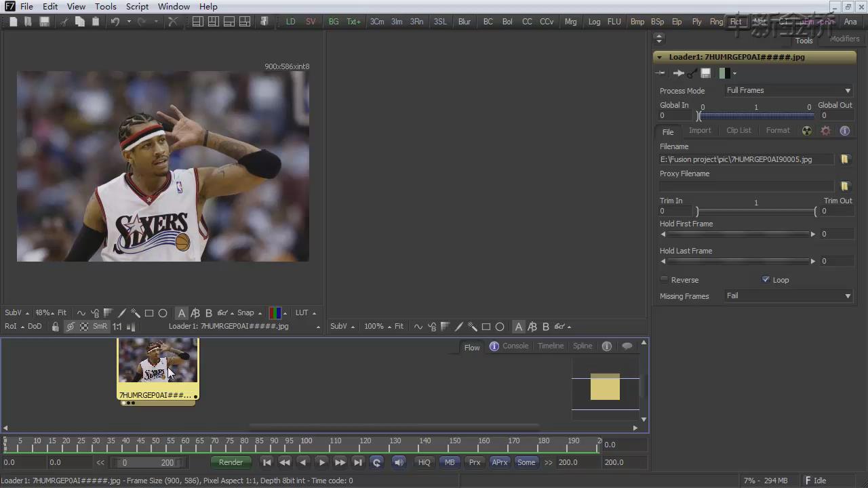This screenshot has height=488, width=868.
Task: Click the green Render button
Action: coord(231,462)
